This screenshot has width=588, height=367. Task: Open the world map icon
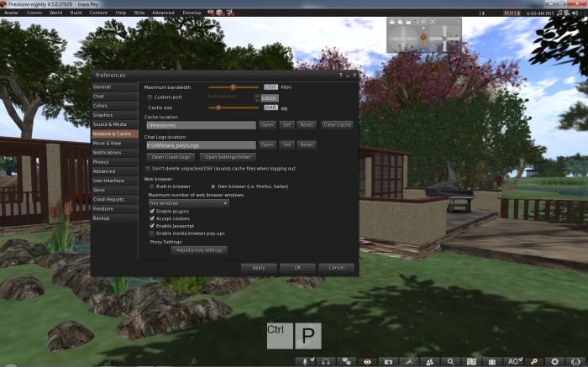pyautogui.click(x=471, y=360)
